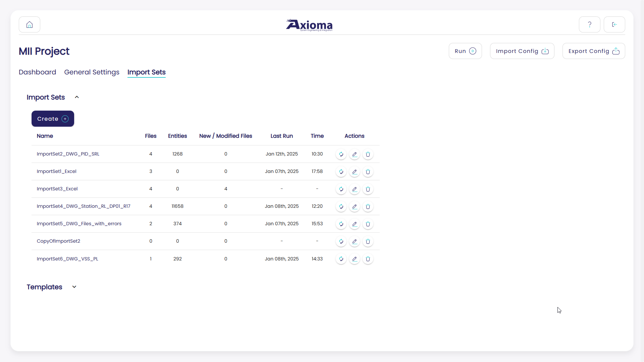This screenshot has width=644, height=362.
Task: Delete the CopyOfImportSet2 import set
Action: click(x=368, y=241)
